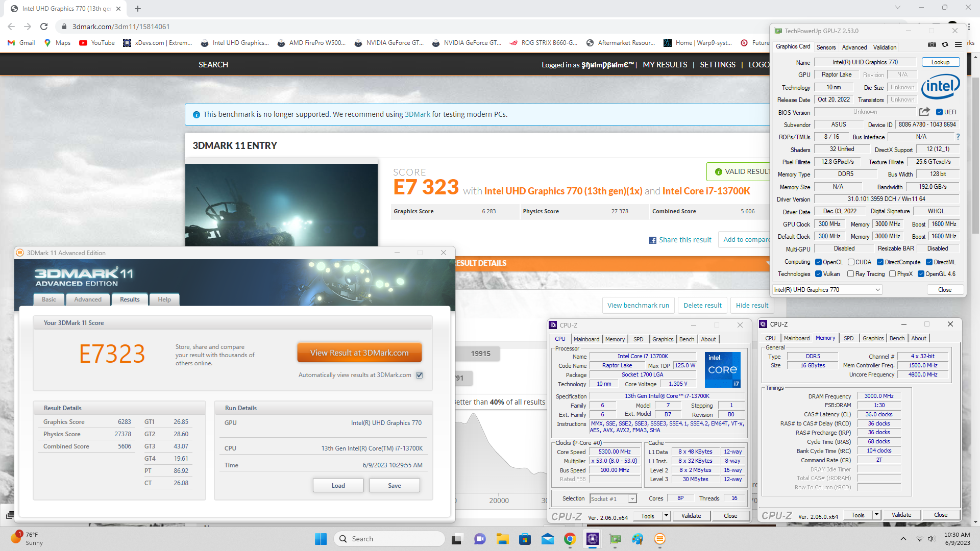The width and height of the screenshot is (980, 551).
Task: Switch to the Advanced tab in GPU-Z
Action: pyautogui.click(x=854, y=47)
